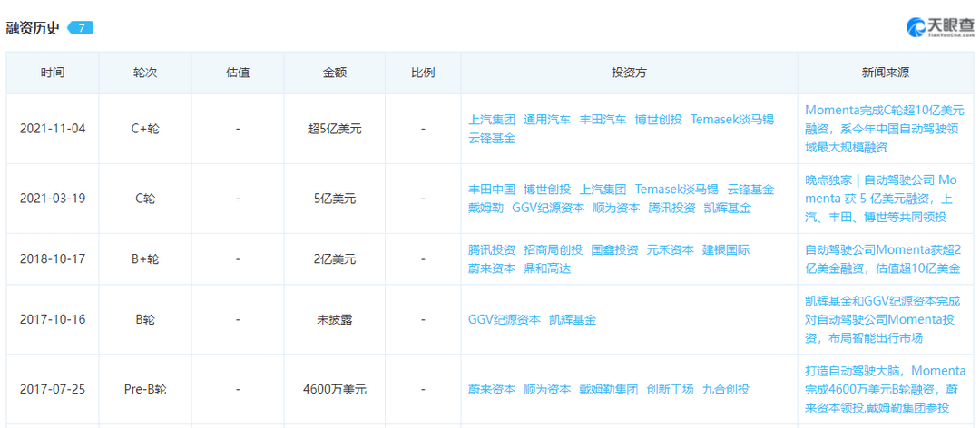Select the date cell 2021-03-19
This screenshot has width=980, height=428.
point(53,199)
